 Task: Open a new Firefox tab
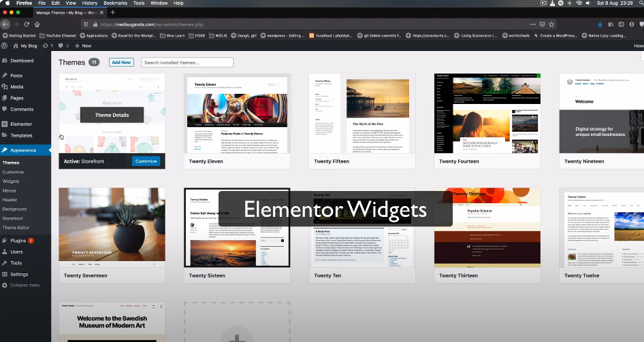coord(113,13)
